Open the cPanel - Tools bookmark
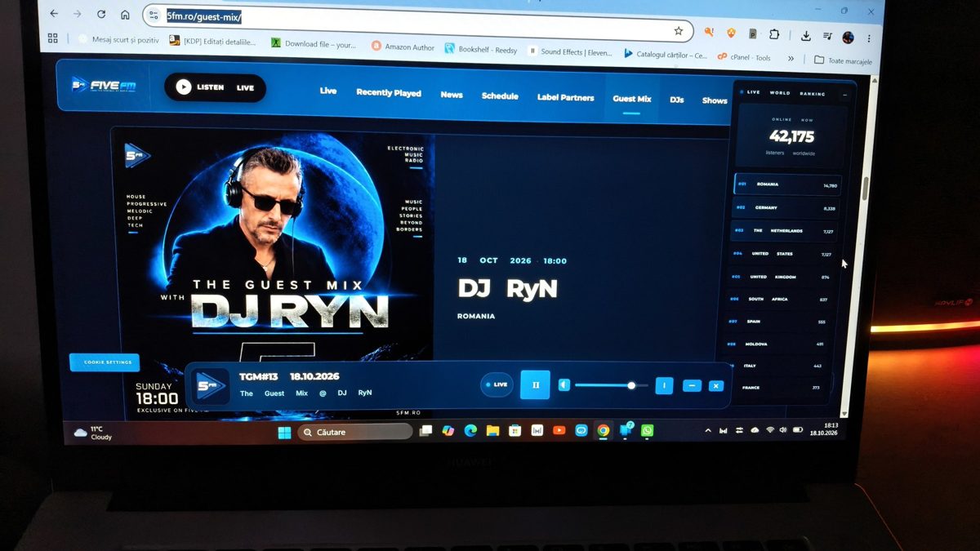This screenshot has height=551, width=980. click(744, 57)
